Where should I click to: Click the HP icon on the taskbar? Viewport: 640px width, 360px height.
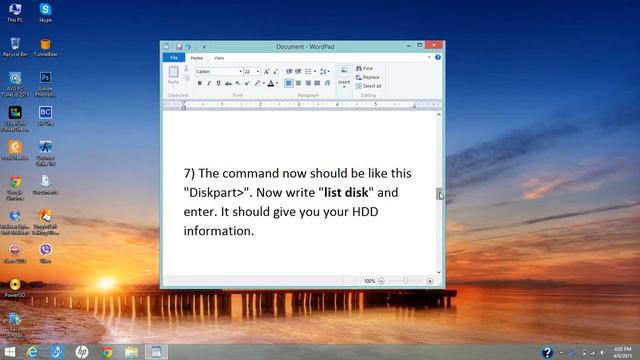click(x=82, y=352)
